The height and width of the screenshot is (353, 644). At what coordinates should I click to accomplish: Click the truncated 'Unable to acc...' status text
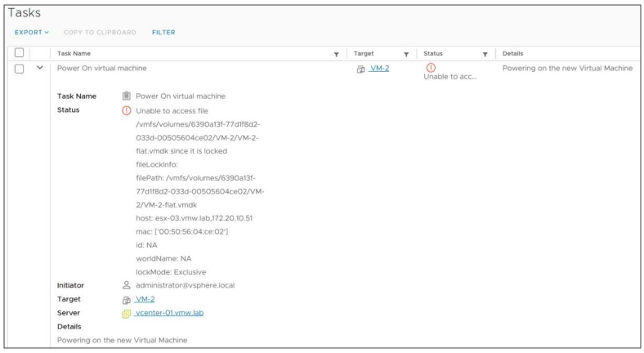pos(450,77)
